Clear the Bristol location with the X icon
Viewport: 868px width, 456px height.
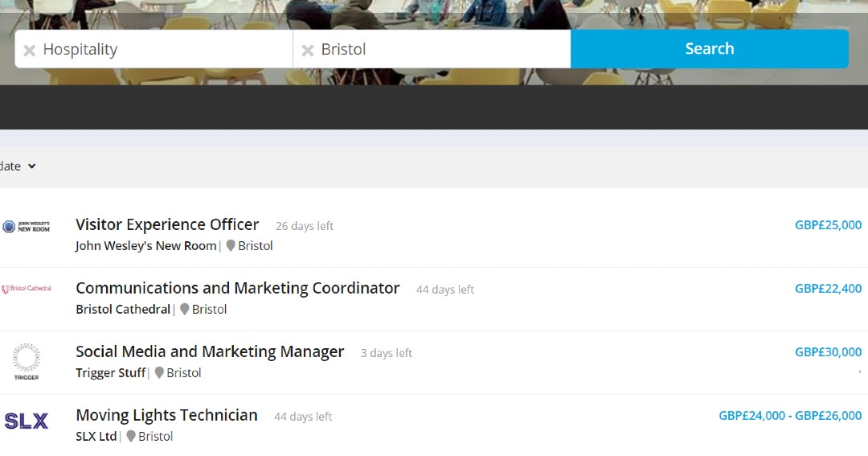click(308, 51)
